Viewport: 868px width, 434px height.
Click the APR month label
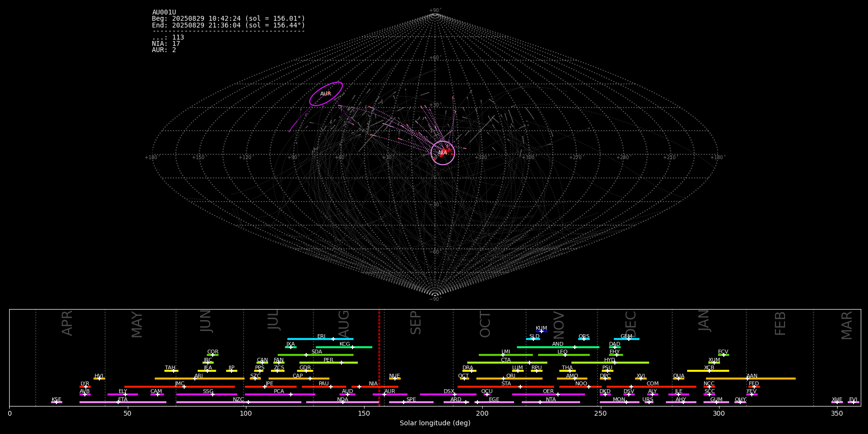point(67,323)
